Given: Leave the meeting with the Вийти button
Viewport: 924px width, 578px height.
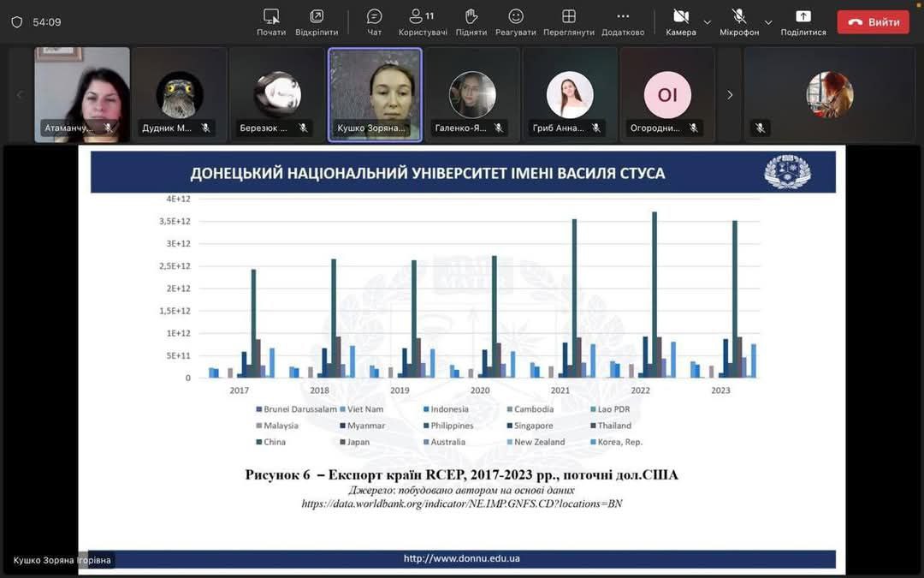Looking at the screenshot, I should 874,22.
